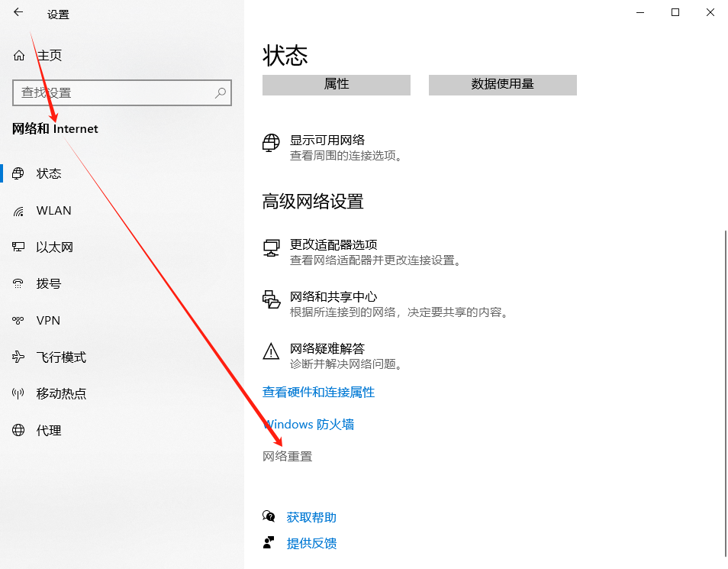Maximize the settings window
The width and height of the screenshot is (728, 569).
[x=675, y=12]
